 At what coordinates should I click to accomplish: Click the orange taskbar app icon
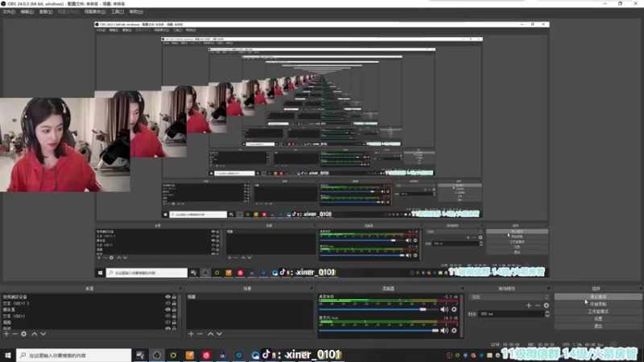tap(190, 355)
